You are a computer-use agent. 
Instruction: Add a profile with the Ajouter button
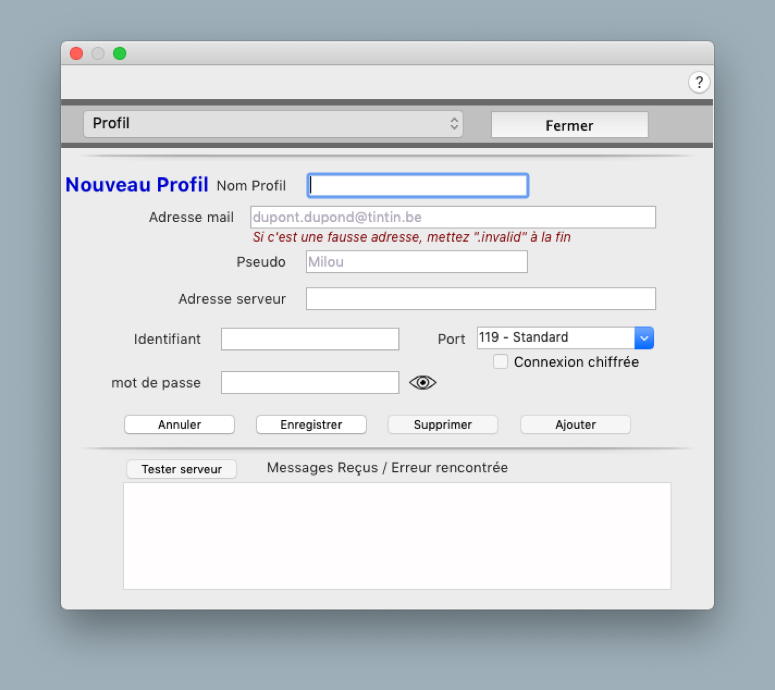575,425
